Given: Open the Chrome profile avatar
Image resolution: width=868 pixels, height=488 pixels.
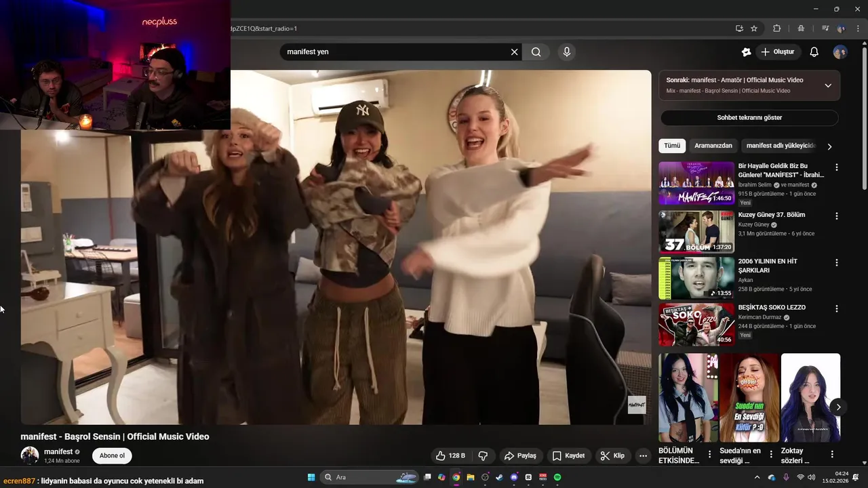Looking at the screenshot, I should tap(842, 28).
